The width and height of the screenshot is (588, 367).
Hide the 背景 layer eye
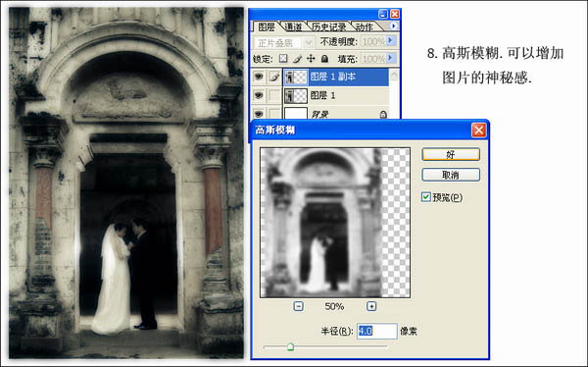(259, 113)
